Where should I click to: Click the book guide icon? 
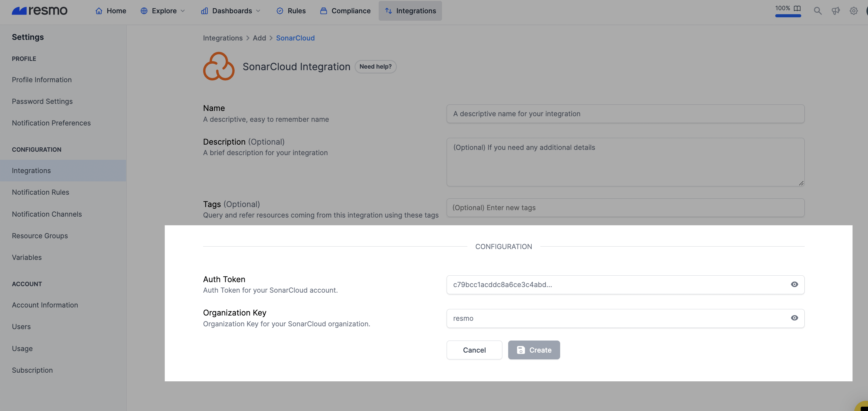tap(797, 8)
